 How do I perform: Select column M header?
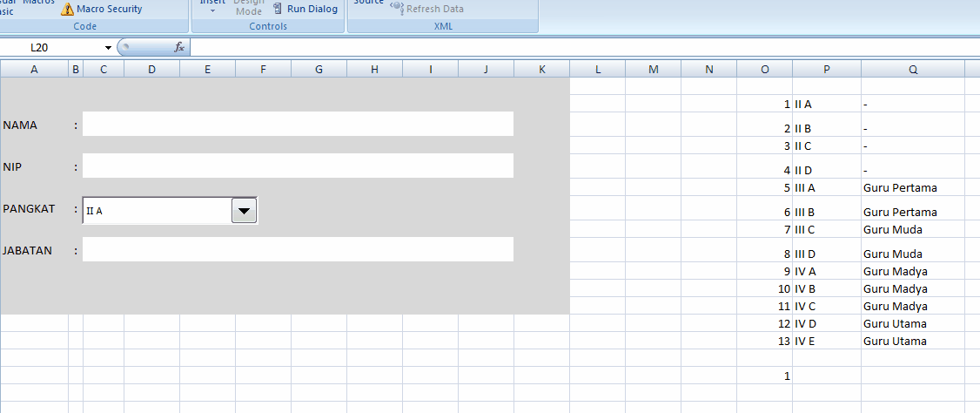653,70
